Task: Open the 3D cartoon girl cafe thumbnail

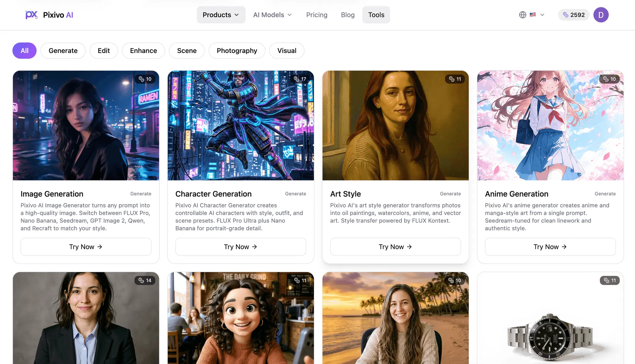Action: (241, 318)
